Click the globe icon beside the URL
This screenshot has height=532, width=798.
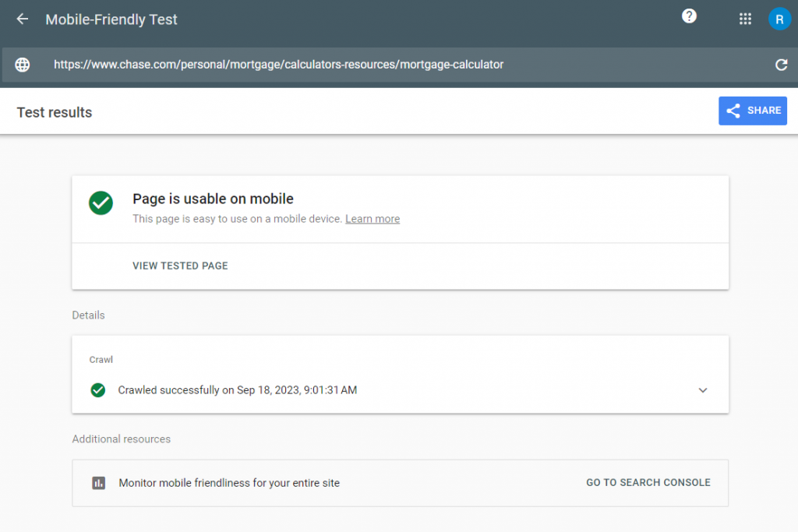tap(23, 65)
